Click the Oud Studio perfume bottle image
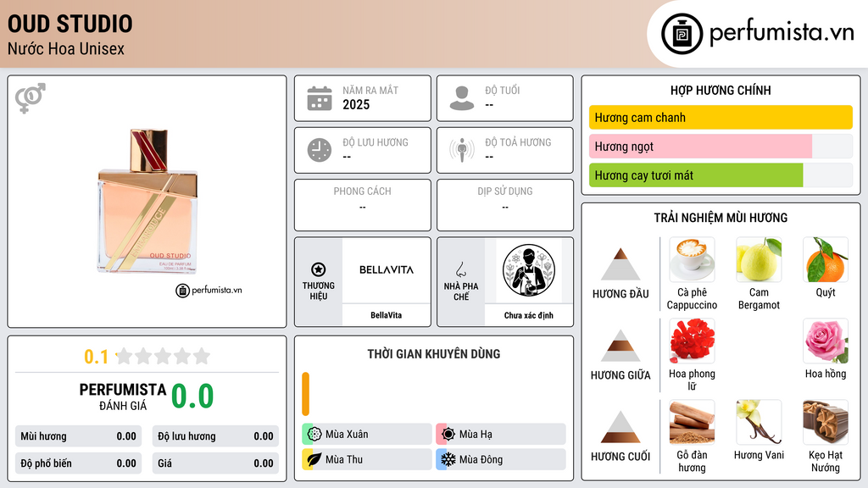This screenshot has height=488, width=868. point(147,201)
